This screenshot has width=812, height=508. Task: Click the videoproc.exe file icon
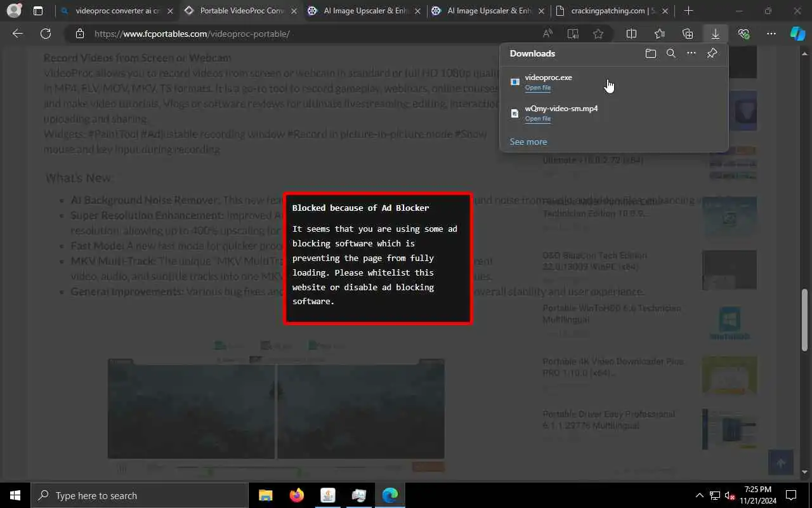515,82
